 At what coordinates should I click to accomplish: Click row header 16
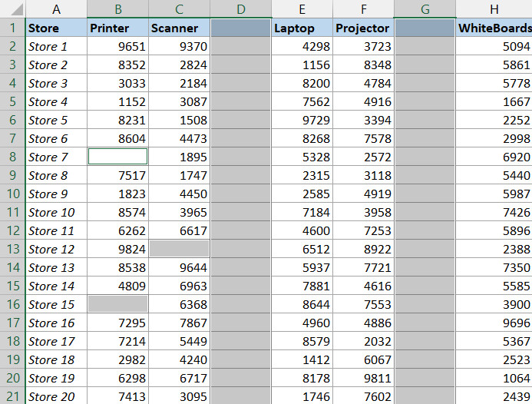12,304
